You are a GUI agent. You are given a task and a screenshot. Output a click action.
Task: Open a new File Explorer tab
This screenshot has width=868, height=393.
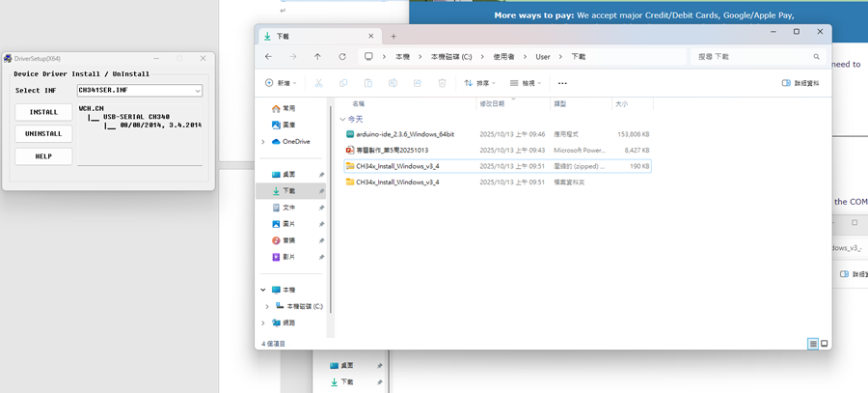point(393,36)
